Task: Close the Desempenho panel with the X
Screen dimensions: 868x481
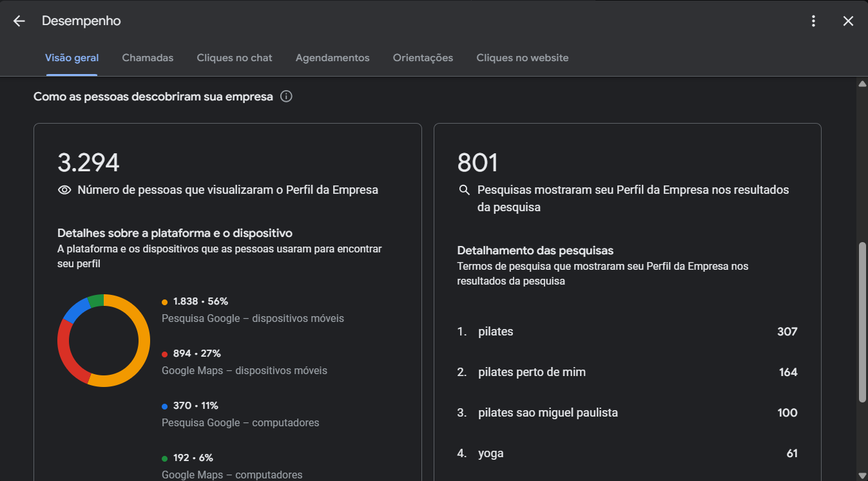Action: click(x=848, y=21)
